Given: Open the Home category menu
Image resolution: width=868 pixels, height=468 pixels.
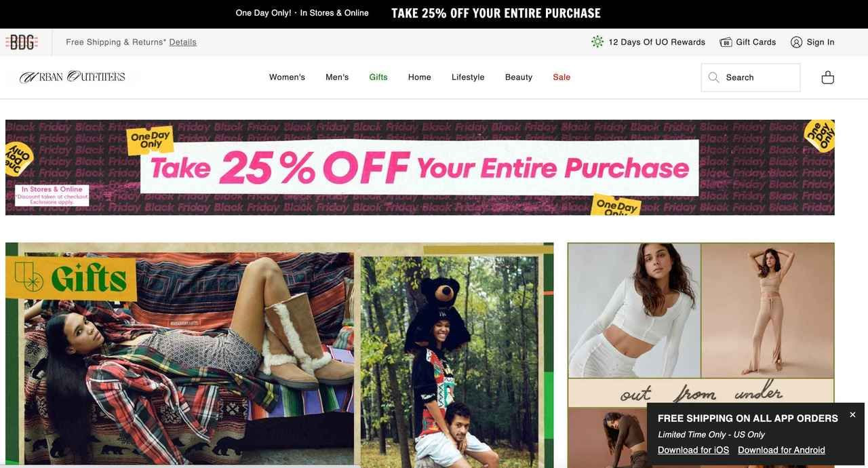Looking at the screenshot, I should [420, 77].
